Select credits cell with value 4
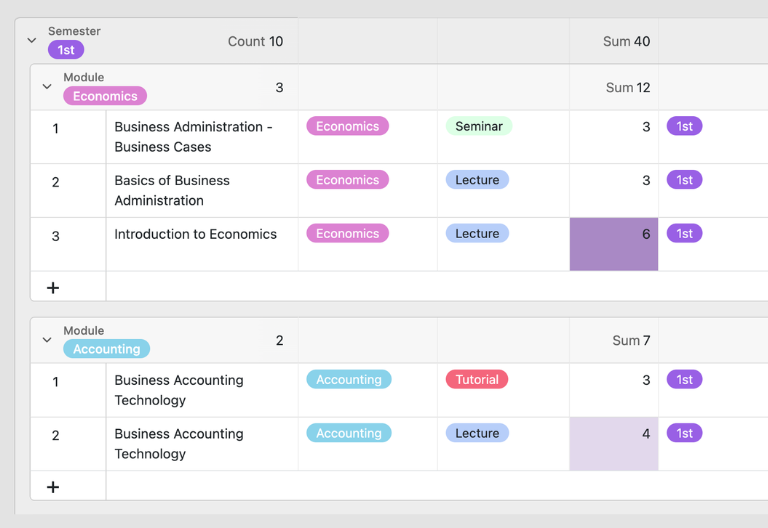Screen dimensions: 768x528 [614, 444]
